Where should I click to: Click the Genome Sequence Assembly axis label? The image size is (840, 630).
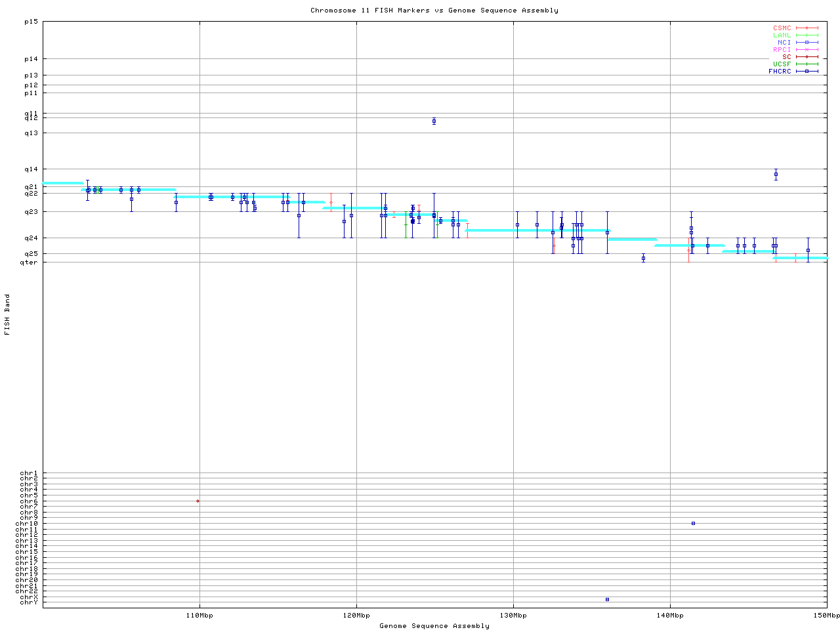coord(434,626)
